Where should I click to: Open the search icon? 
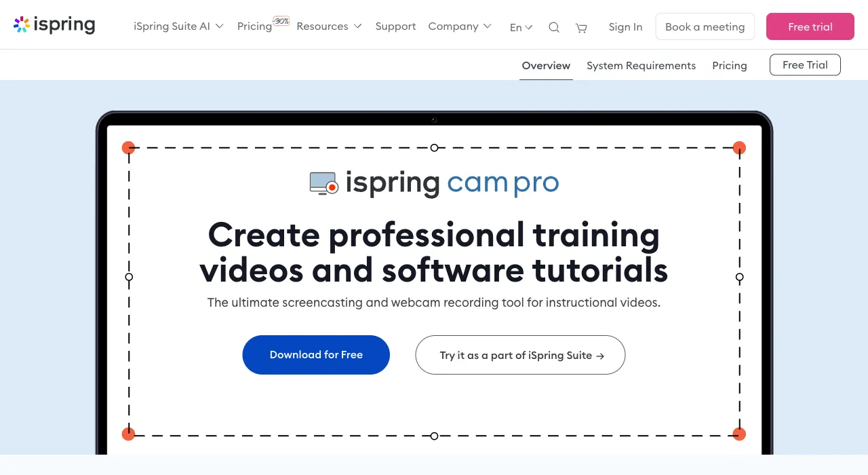coord(554,27)
